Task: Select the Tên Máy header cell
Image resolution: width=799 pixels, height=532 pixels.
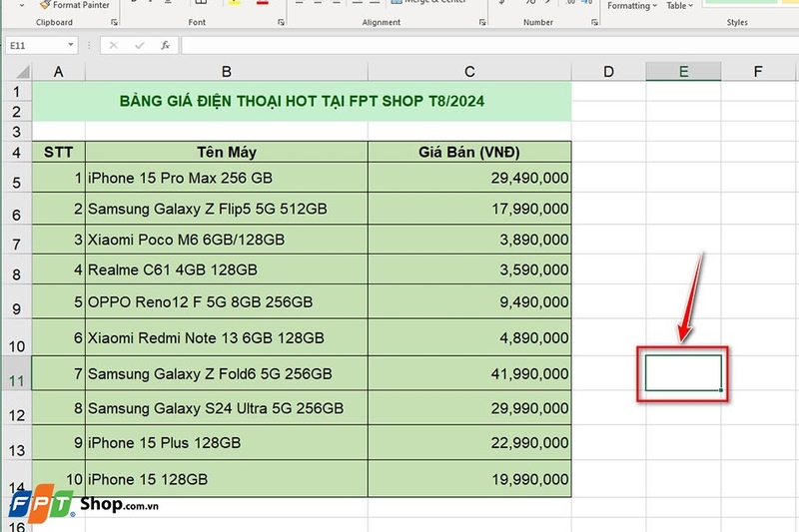Action: (x=227, y=152)
